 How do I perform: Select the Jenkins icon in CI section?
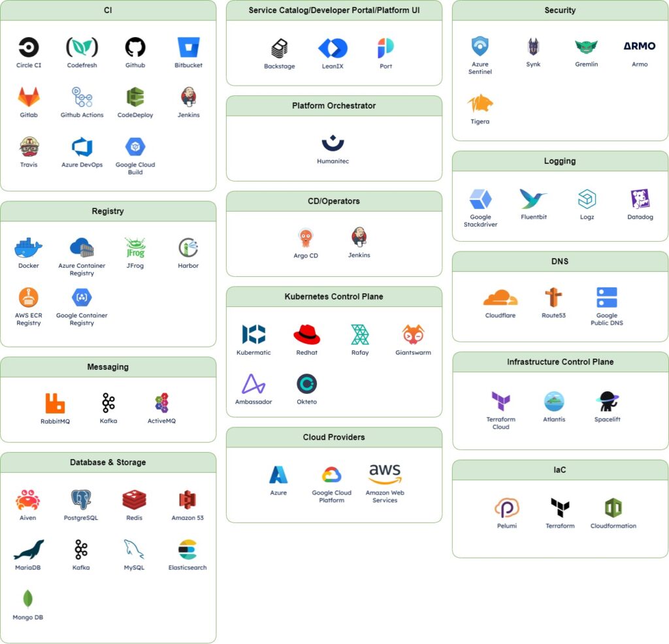[189, 97]
